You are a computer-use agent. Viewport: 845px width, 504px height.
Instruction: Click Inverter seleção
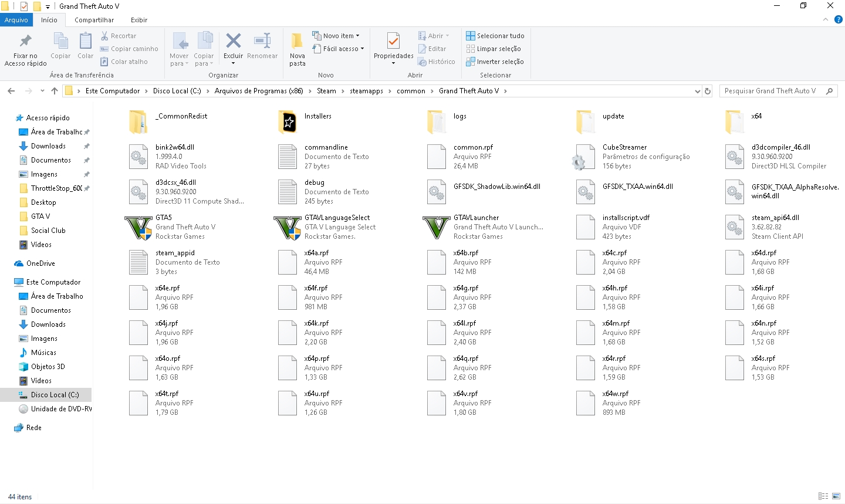[495, 62]
